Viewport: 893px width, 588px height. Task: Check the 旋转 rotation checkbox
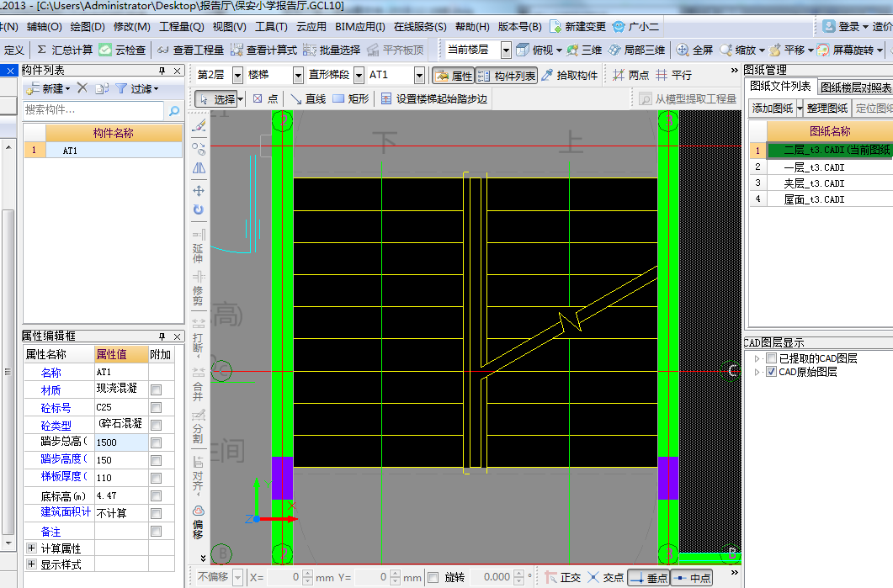tap(433, 578)
